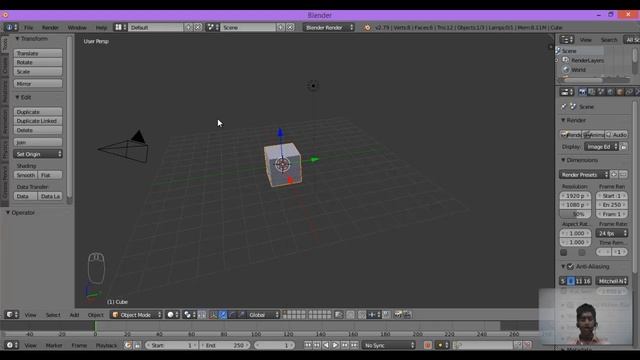Play the animation in reverse
This screenshot has height=360, width=640.
point(326,345)
